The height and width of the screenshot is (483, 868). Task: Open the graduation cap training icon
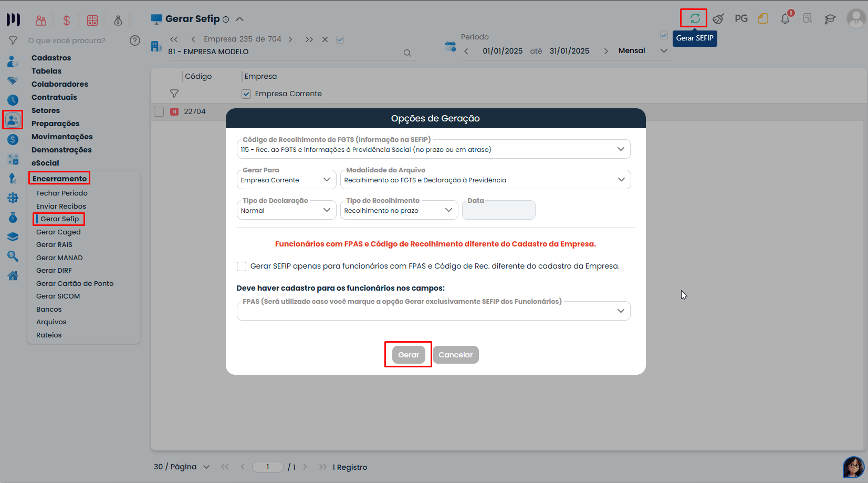830,19
